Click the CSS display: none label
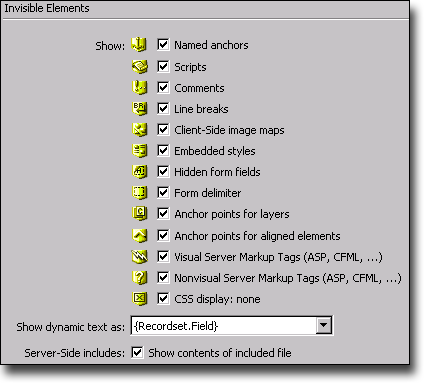430x383 pixels. (x=217, y=299)
